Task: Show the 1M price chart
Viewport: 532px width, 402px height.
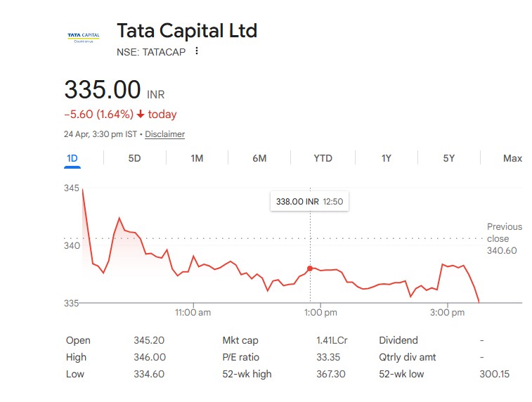Action: [197, 158]
